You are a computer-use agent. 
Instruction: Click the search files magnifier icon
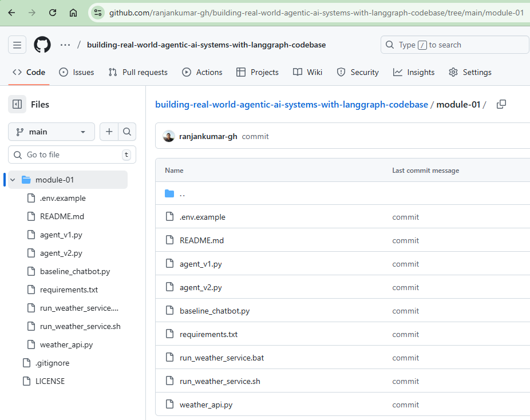pos(127,132)
